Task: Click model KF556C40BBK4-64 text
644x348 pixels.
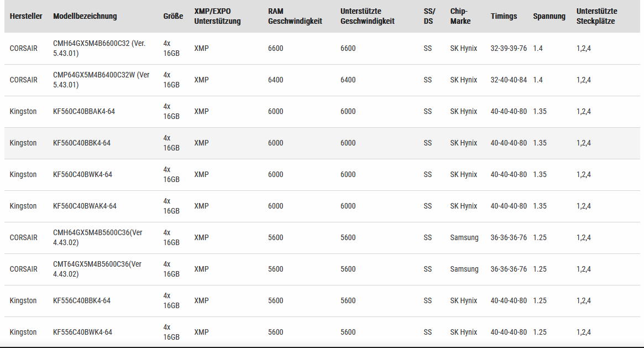Action: [82, 300]
